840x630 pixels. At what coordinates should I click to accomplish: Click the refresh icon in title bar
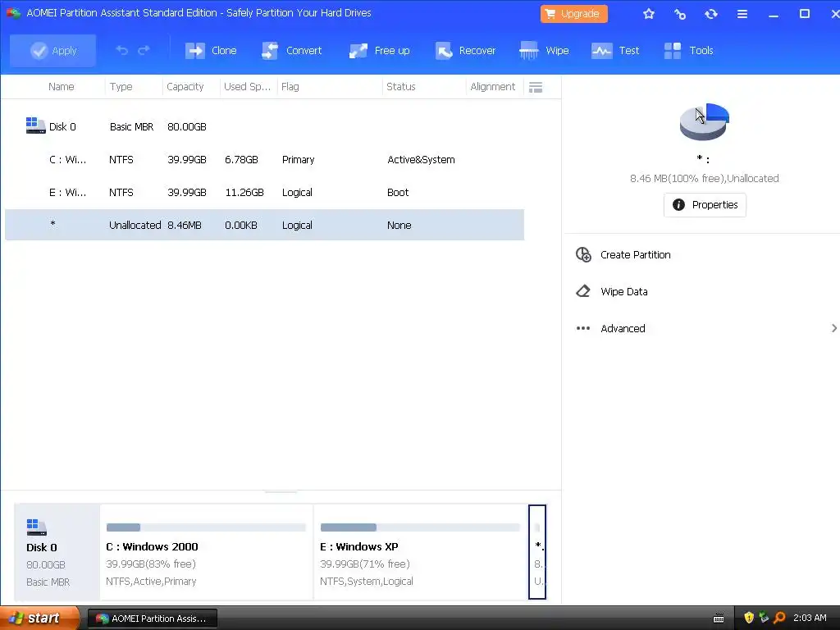coord(711,14)
